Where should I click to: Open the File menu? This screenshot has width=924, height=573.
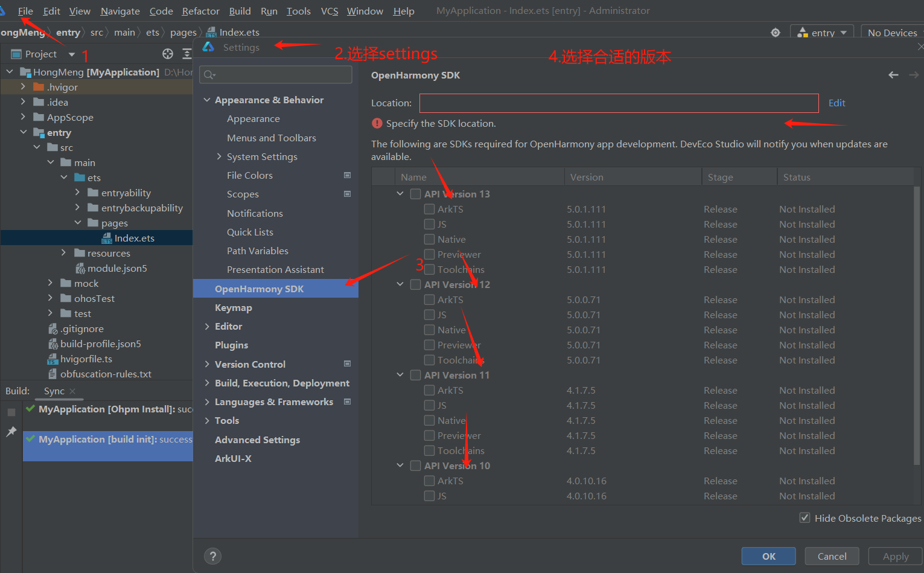click(25, 11)
